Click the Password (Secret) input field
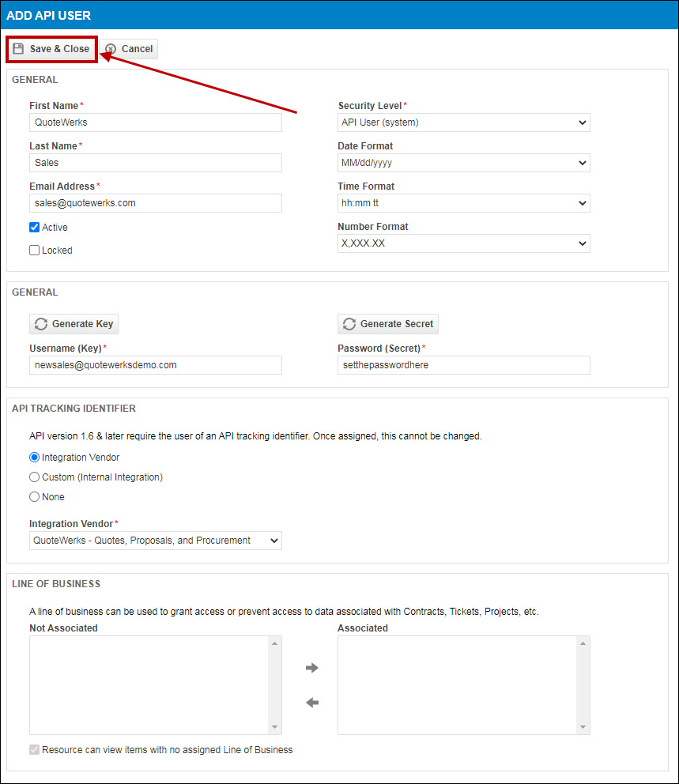 [463, 365]
